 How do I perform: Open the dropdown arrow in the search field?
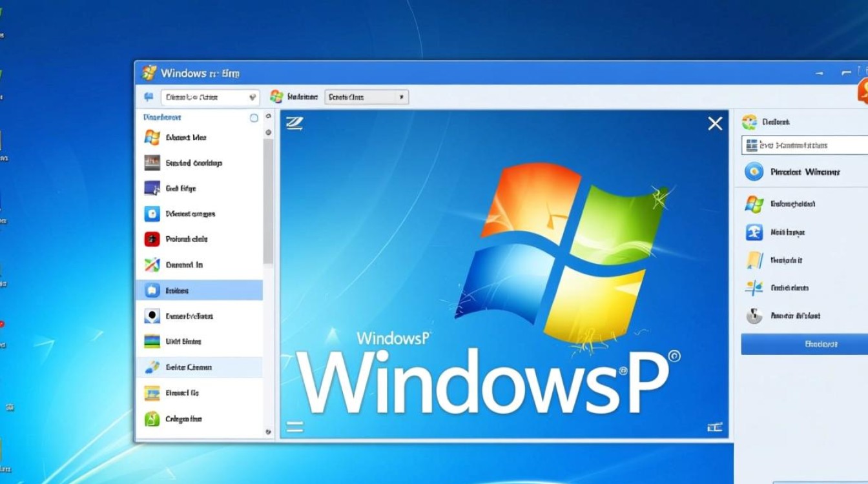click(253, 97)
